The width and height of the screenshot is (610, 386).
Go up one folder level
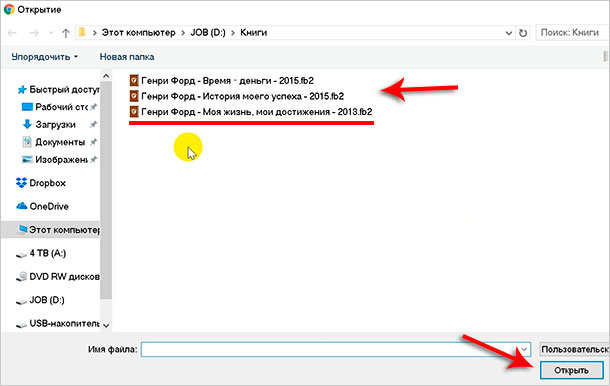(66, 33)
